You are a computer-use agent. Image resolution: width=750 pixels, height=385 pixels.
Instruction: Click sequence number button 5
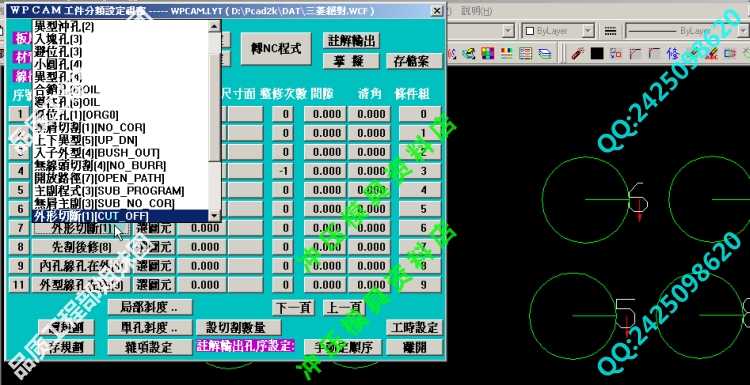coord(19,190)
